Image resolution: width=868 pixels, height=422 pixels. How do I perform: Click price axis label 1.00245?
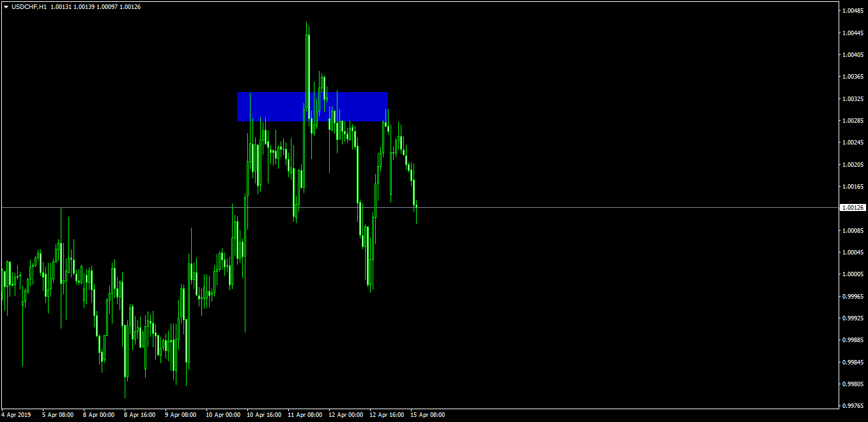click(853, 143)
